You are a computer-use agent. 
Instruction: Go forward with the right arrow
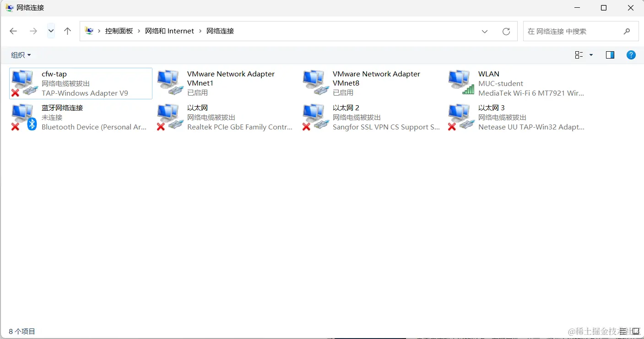(x=33, y=31)
